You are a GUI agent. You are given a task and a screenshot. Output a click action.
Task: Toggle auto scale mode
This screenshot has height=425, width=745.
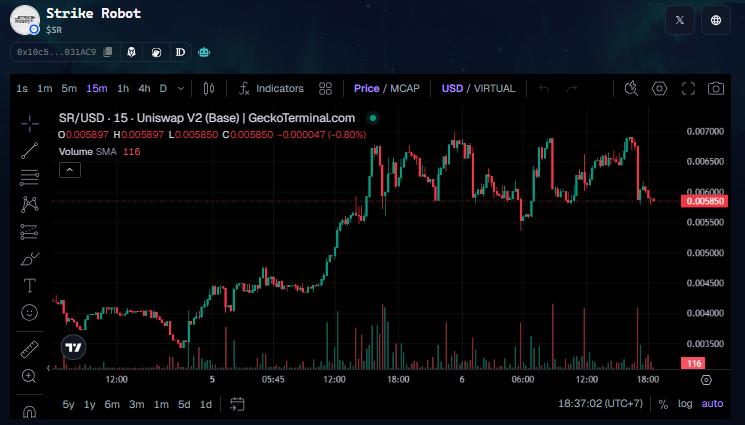point(712,404)
